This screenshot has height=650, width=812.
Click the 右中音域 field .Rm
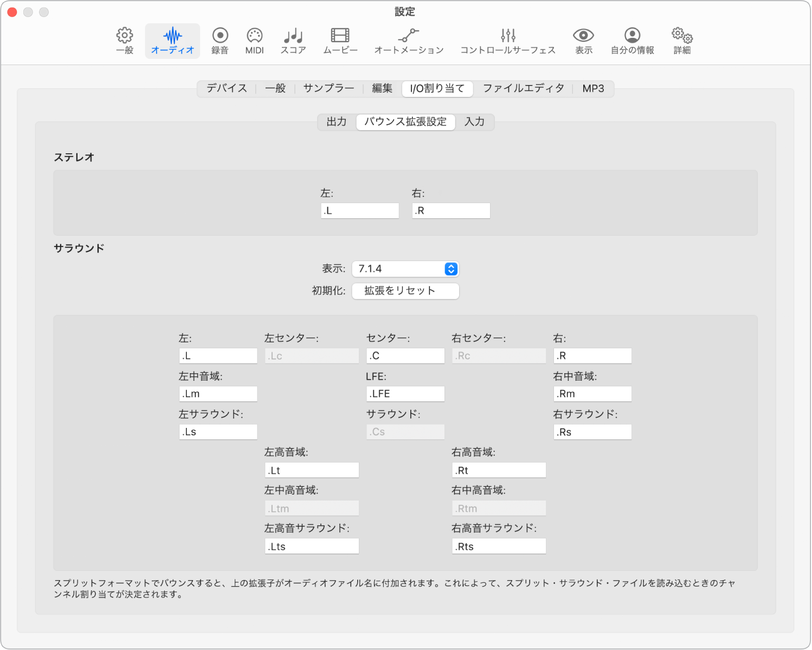592,394
